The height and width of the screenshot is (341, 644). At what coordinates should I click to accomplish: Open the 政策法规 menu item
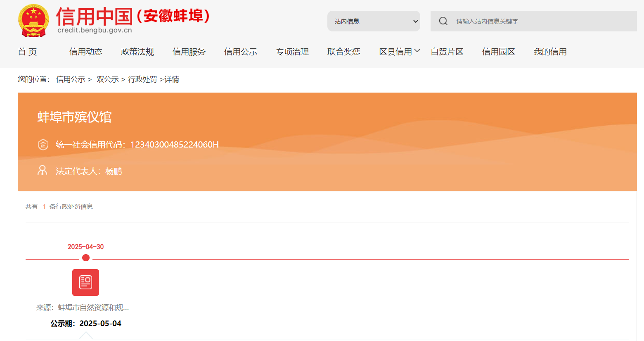[x=137, y=52]
